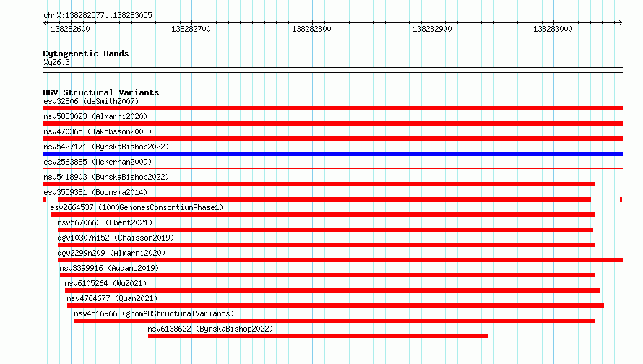Open the Cytogenetic Bands track title
The width and height of the screenshot is (643, 364).
tap(86, 53)
